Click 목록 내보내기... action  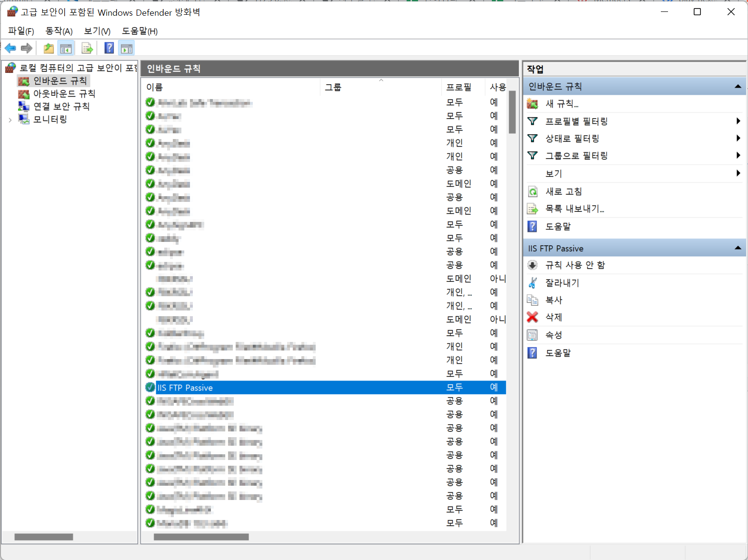pyautogui.click(x=575, y=209)
